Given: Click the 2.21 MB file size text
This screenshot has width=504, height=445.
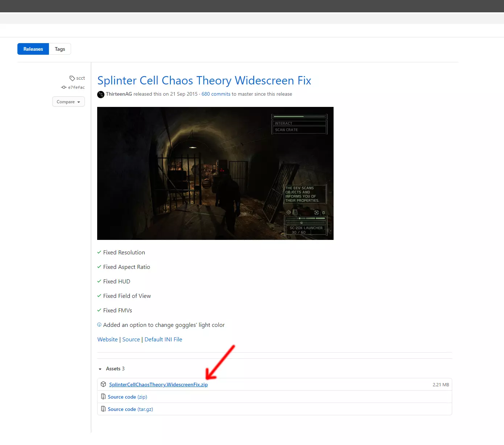Looking at the screenshot, I should pyautogui.click(x=441, y=385).
